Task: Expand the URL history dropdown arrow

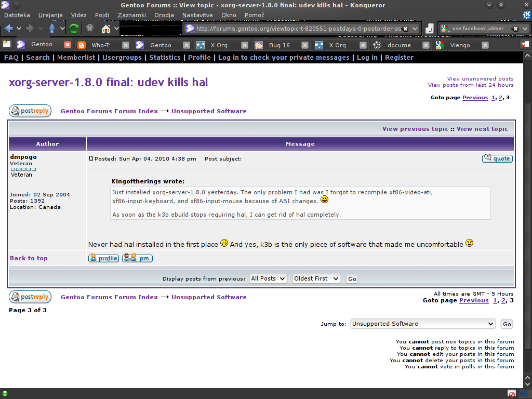Action: point(415,29)
